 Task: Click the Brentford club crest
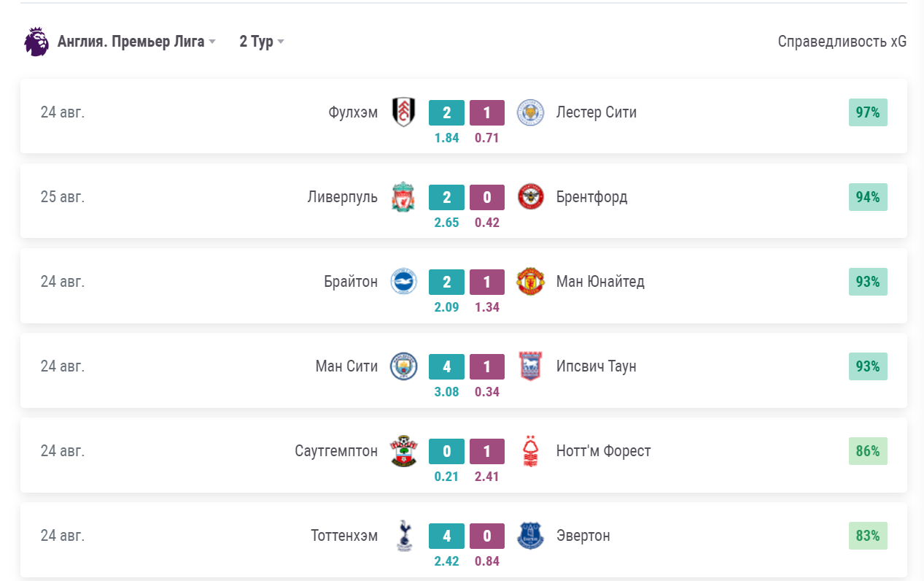click(530, 197)
